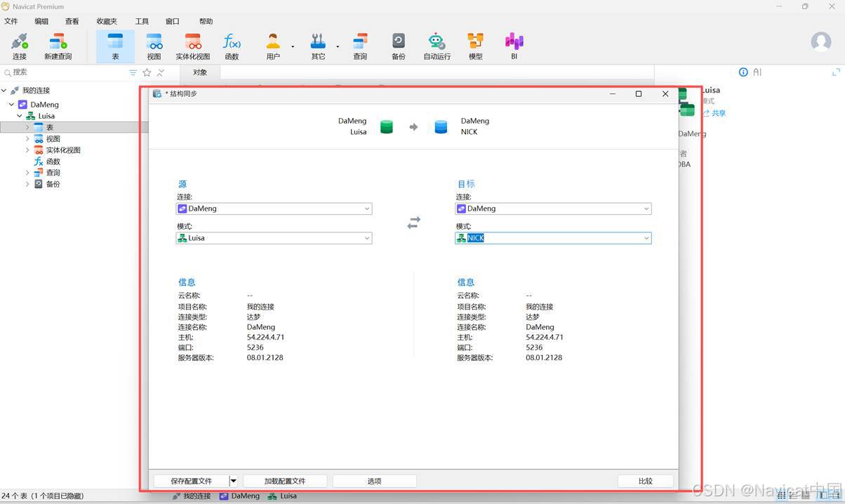Open the BI toolbar icon

pyautogui.click(x=514, y=46)
